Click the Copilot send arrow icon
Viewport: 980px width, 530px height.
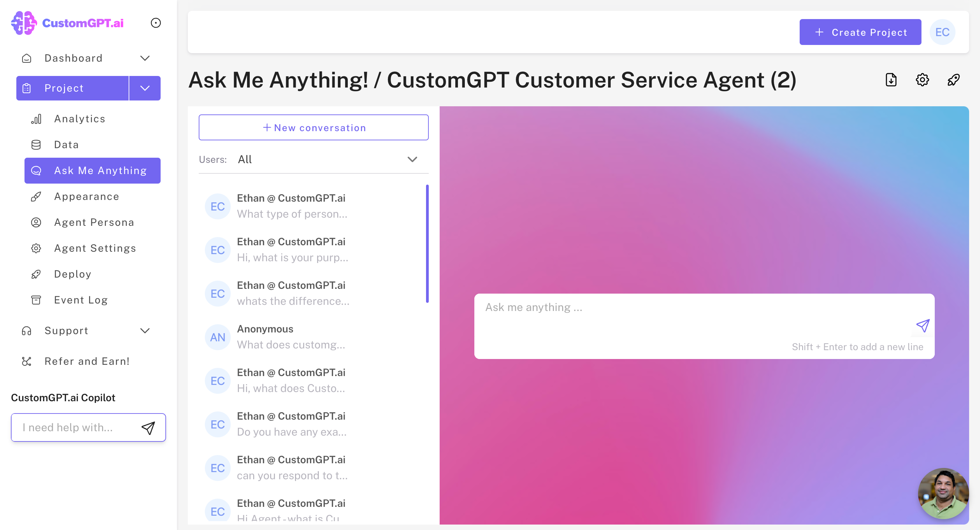coord(148,427)
